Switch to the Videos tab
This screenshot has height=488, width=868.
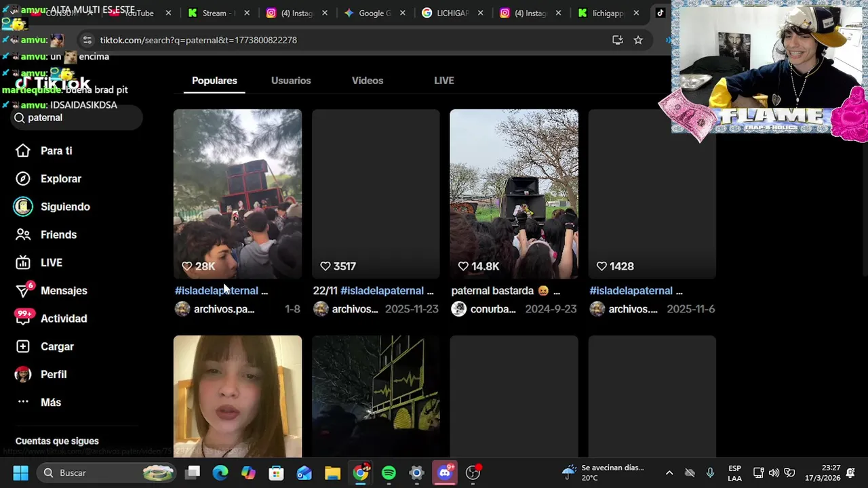(368, 81)
